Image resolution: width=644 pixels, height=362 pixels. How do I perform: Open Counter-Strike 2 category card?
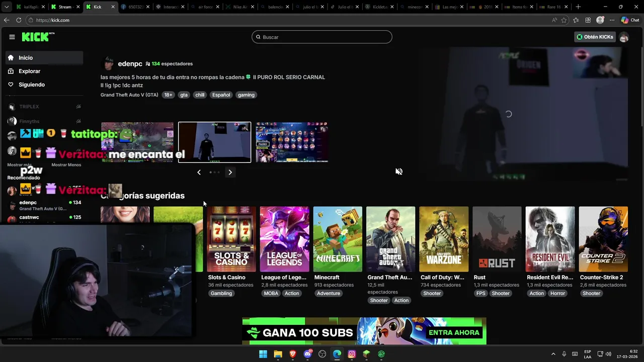(603, 239)
